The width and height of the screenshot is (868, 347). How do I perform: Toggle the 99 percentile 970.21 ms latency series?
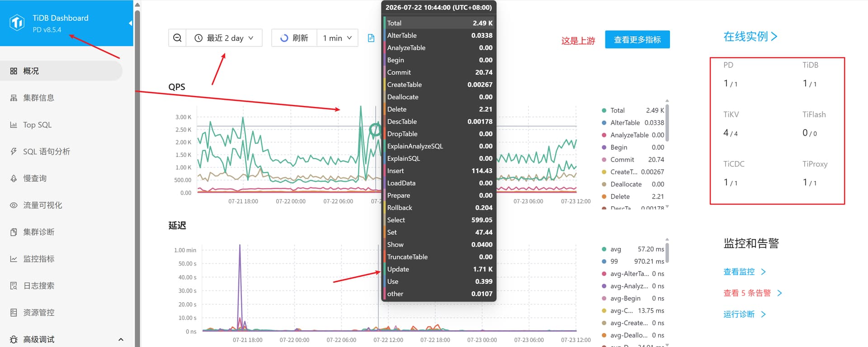[x=633, y=261]
